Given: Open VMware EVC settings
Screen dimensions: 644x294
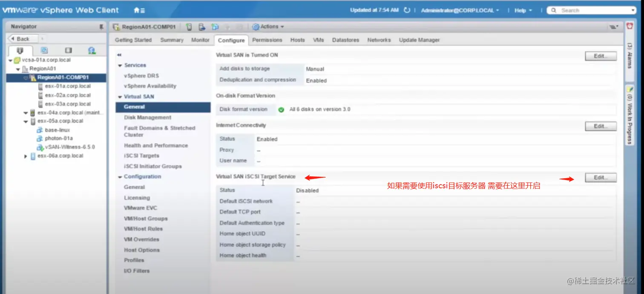Looking at the screenshot, I should point(141,208).
